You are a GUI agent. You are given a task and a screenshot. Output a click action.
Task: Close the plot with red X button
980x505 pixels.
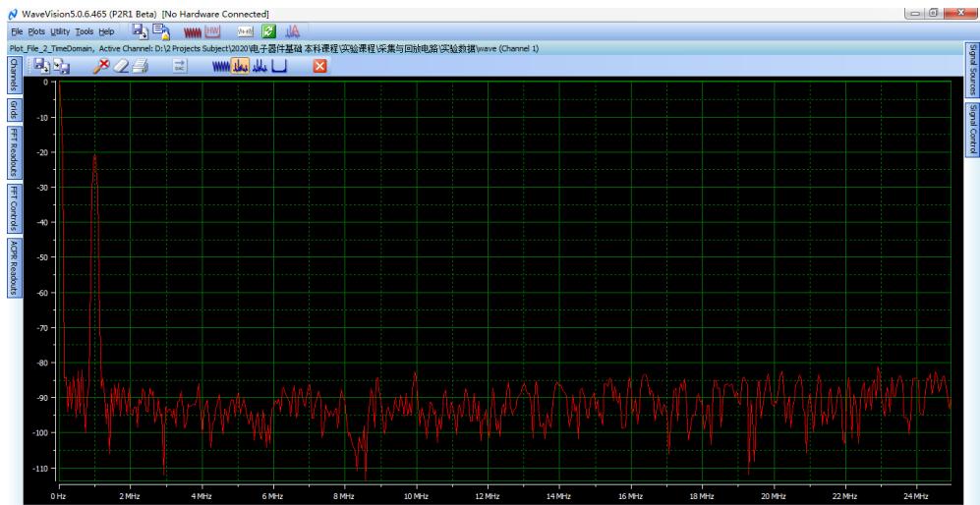[318, 66]
